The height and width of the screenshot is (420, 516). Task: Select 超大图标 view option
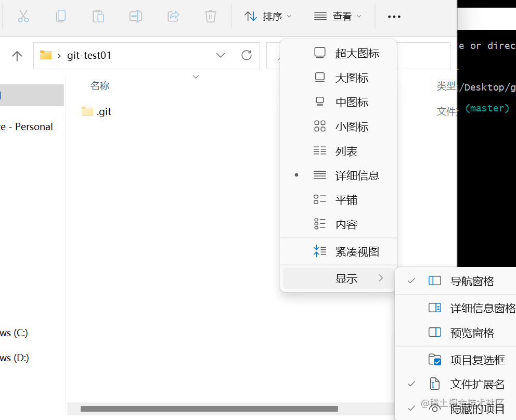pyautogui.click(x=338, y=53)
